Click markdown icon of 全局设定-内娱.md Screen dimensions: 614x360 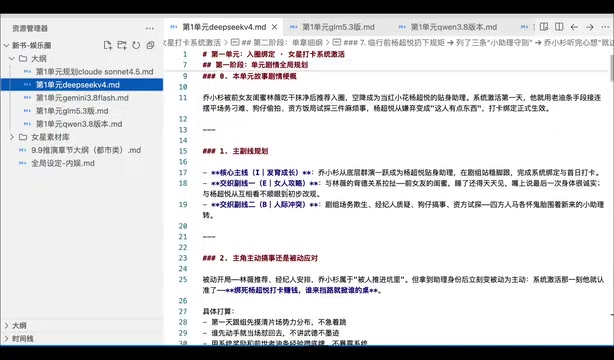(x=23, y=163)
